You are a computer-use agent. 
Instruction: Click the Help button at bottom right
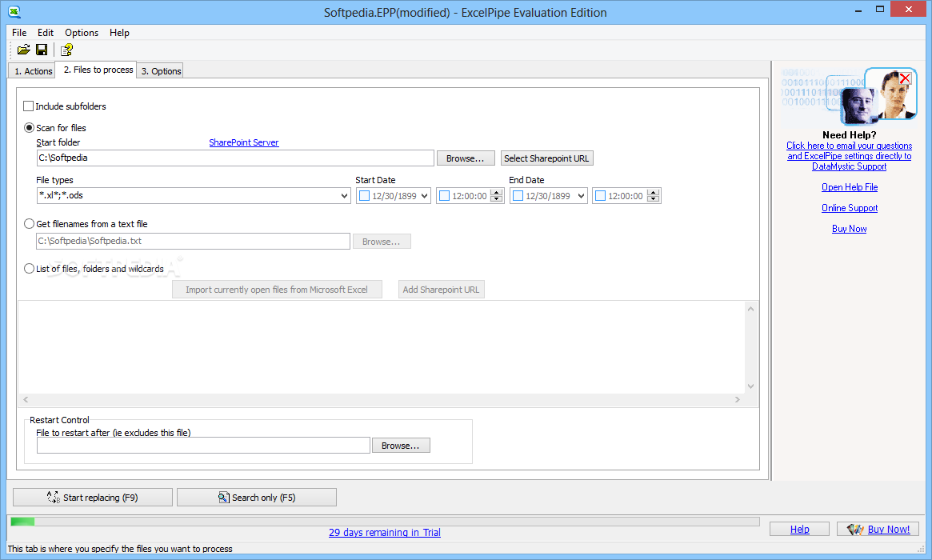click(799, 529)
